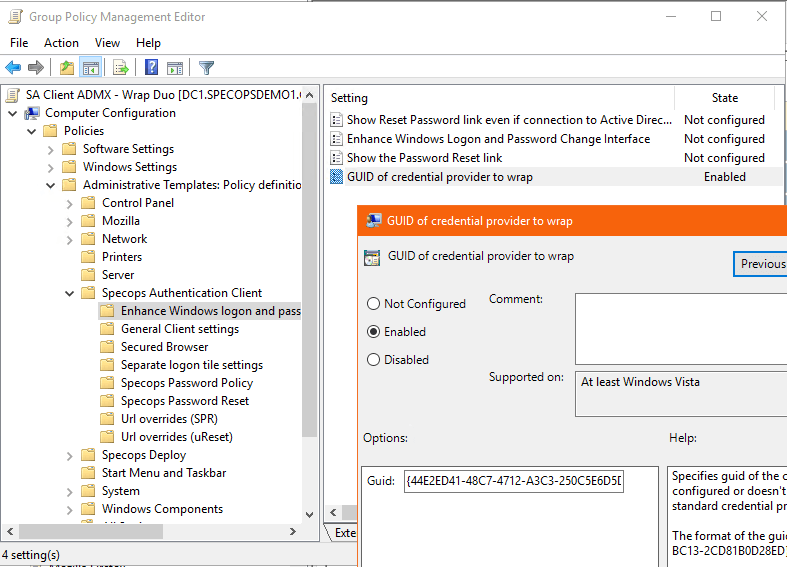Select the Disabled radio button

point(373,360)
